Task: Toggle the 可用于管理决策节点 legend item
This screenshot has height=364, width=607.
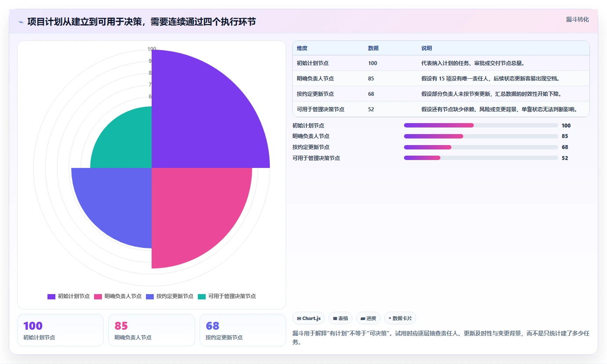Action: 227,296
